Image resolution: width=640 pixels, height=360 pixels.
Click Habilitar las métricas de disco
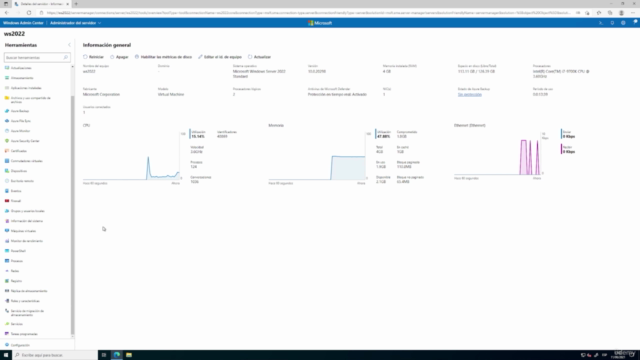pos(163,57)
